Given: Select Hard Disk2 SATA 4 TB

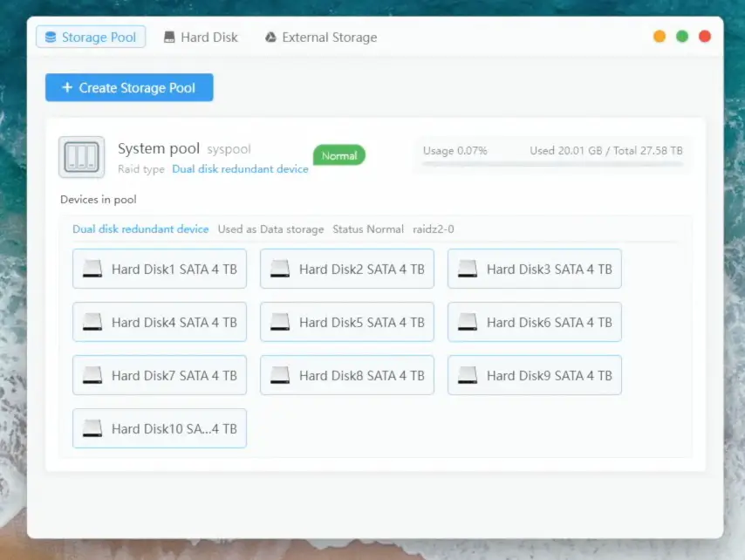Looking at the screenshot, I should coord(346,270).
